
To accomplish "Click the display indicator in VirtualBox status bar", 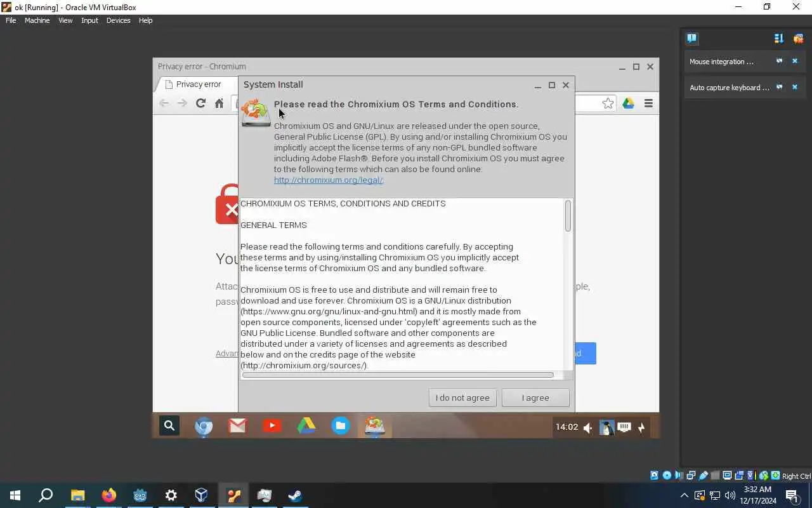I will coord(727,476).
